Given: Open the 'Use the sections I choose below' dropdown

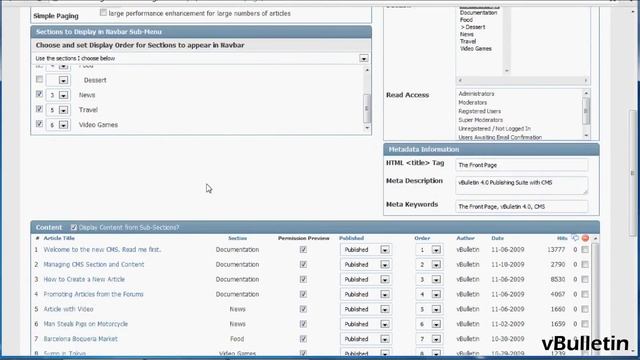Looking at the screenshot, I should tap(363, 59).
